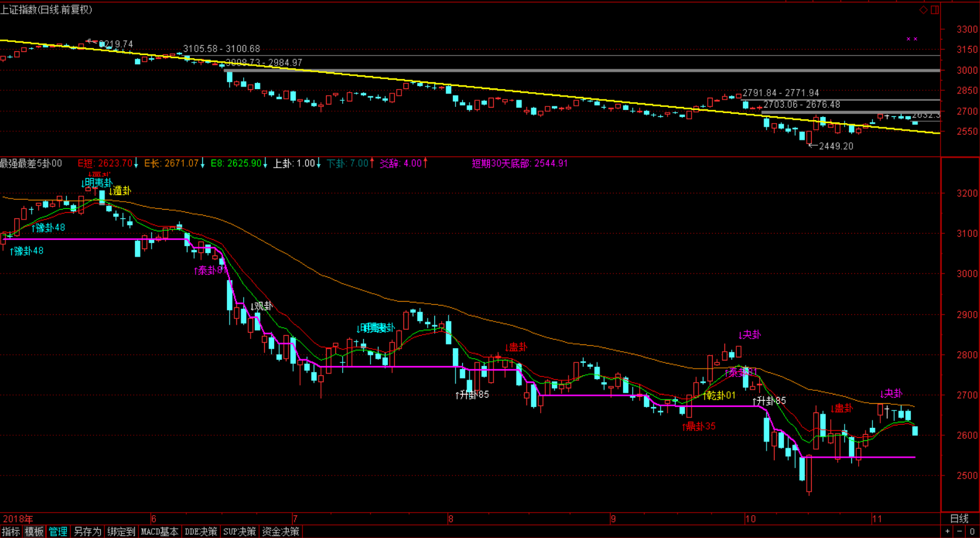Viewport: 980px width, 538px height.
Task: Select the 管理 manage option
Action: (x=58, y=532)
